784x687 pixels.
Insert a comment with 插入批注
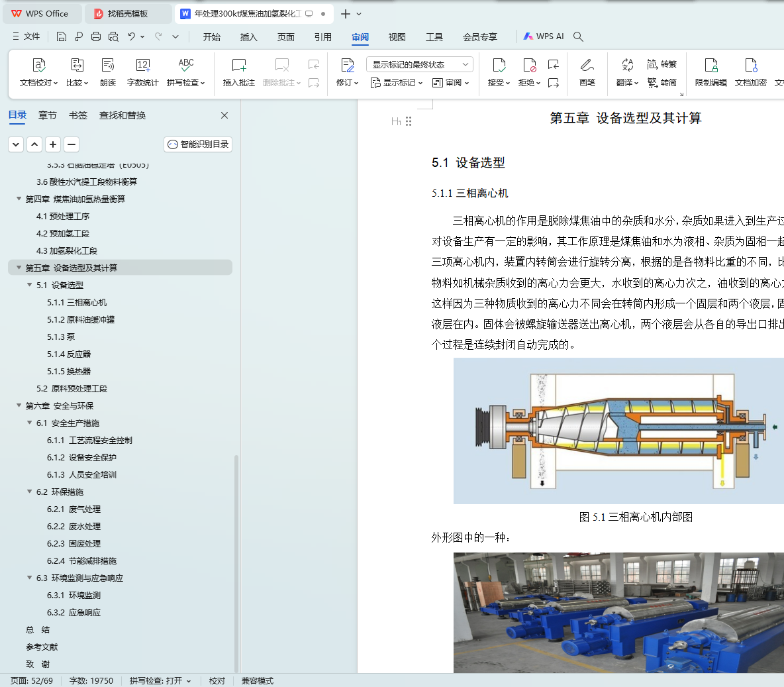(238, 72)
